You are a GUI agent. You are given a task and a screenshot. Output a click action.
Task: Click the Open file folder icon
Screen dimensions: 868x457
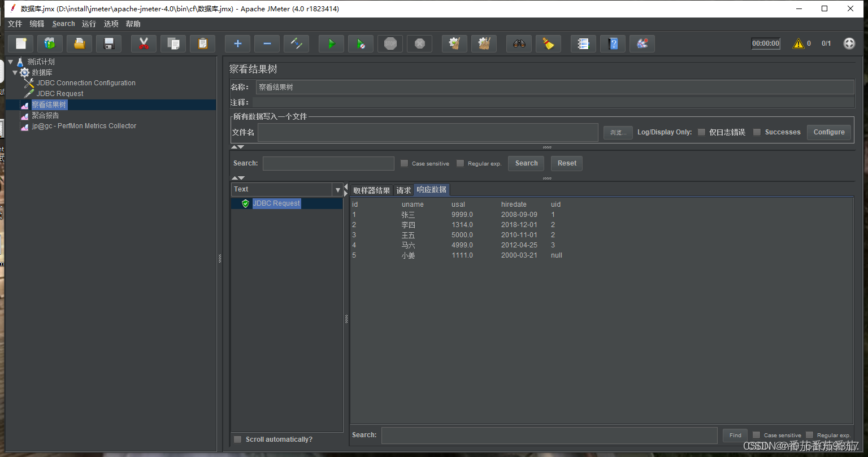point(80,43)
